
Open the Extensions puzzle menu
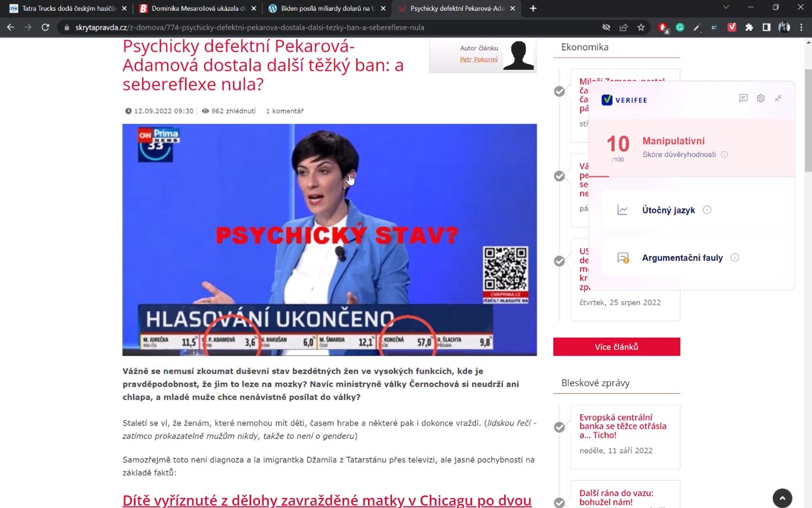coord(749,27)
